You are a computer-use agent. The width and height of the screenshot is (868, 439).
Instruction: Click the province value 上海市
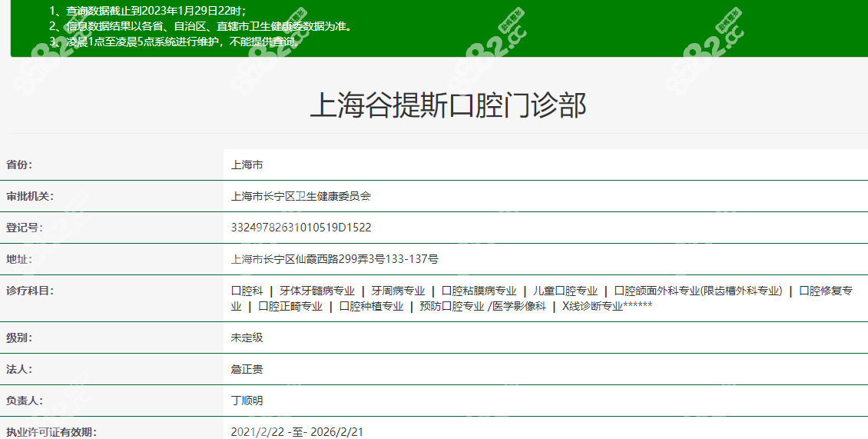point(247,165)
